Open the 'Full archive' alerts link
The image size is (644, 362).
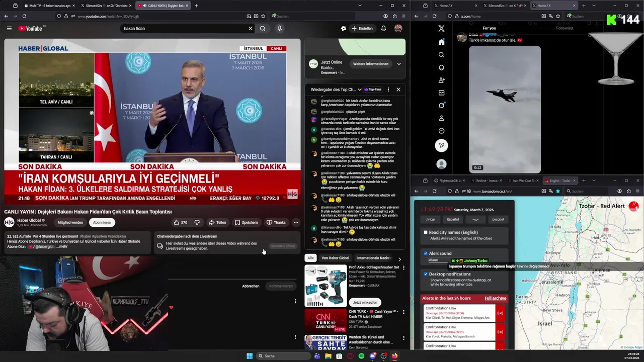(x=495, y=298)
